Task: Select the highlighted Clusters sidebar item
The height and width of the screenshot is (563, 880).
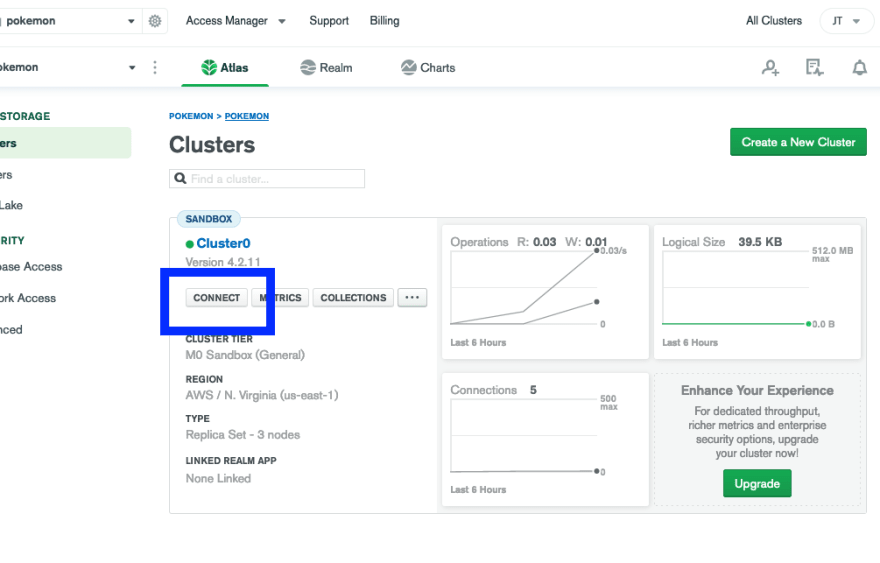Action: [x=65, y=143]
